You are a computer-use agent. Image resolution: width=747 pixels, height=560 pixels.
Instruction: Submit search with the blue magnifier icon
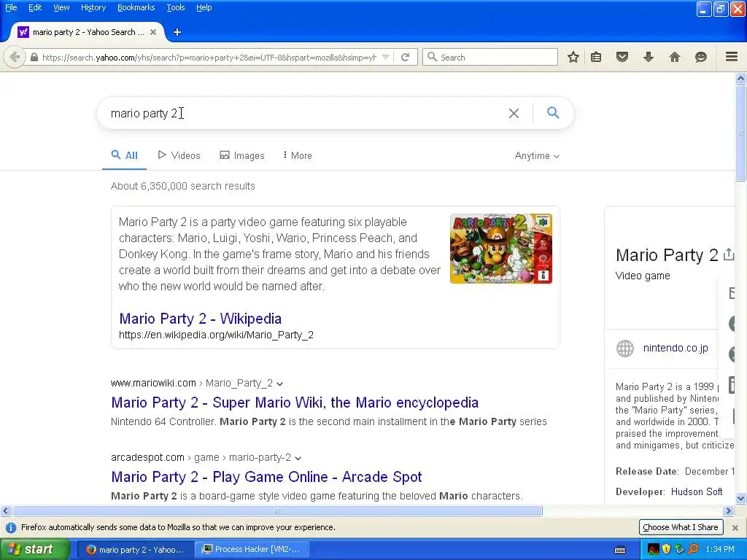(x=553, y=112)
